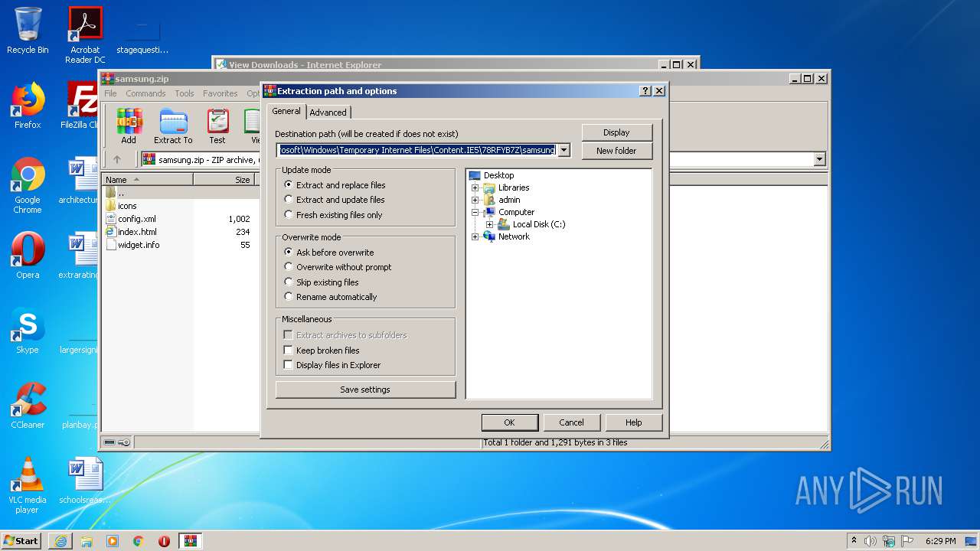
Task: Click the Help question mark in dialog title
Action: pos(645,90)
